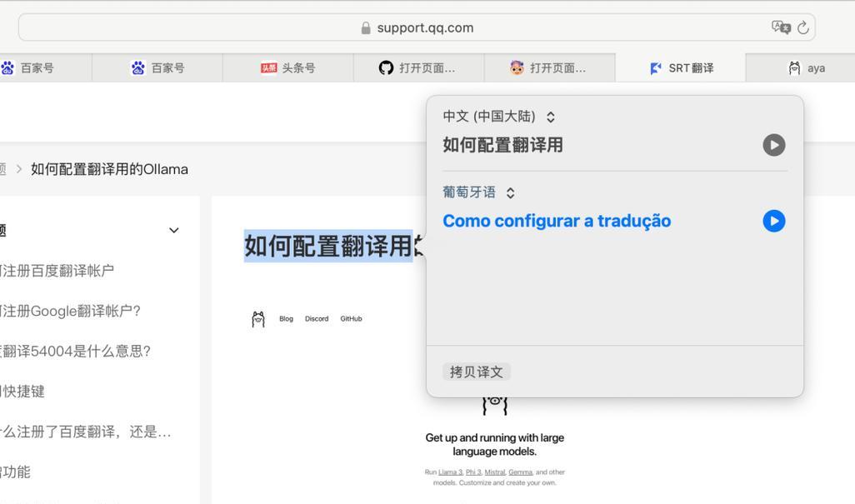Click the headline Get up and running with large language models

coord(494,445)
